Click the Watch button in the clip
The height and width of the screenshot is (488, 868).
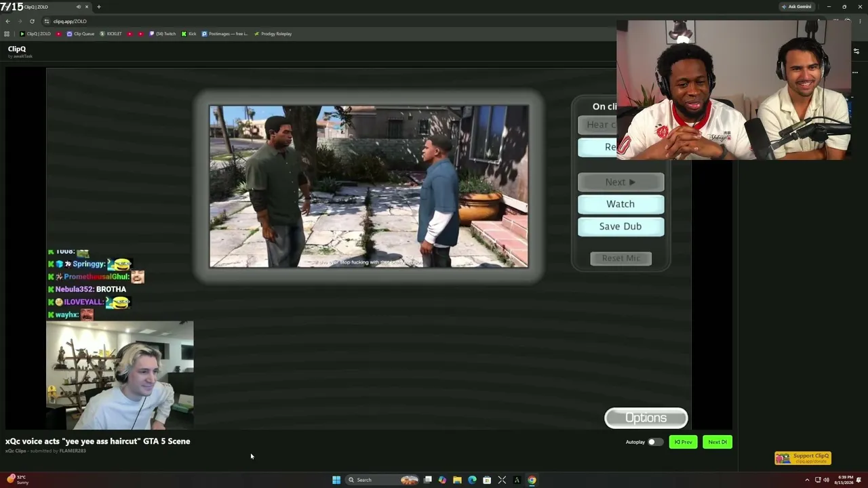(x=620, y=204)
